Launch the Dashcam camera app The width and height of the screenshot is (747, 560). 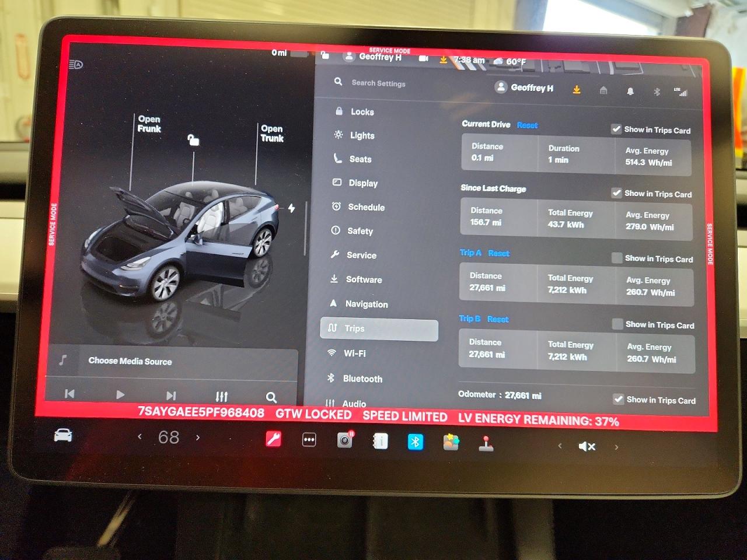[345, 440]
